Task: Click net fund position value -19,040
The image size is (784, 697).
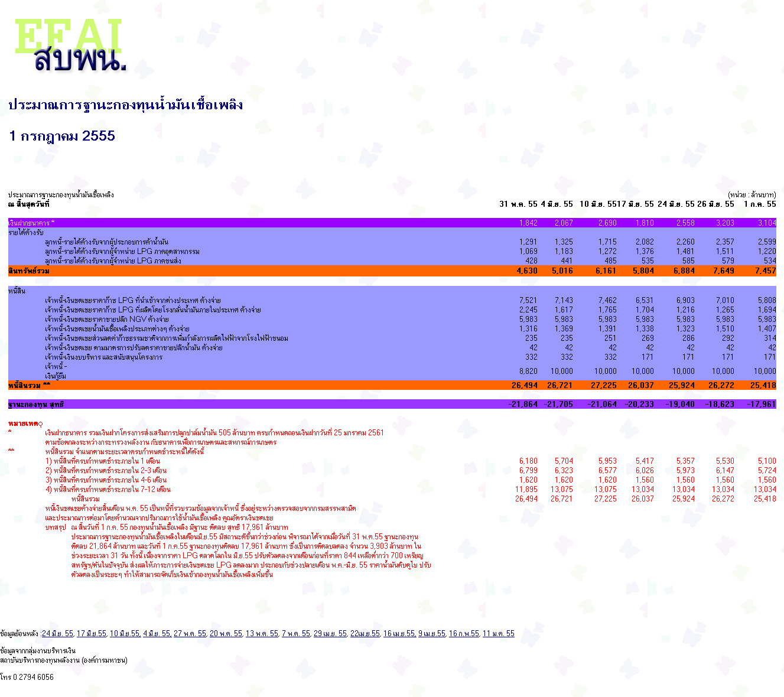Action: [x=680, y=405]
